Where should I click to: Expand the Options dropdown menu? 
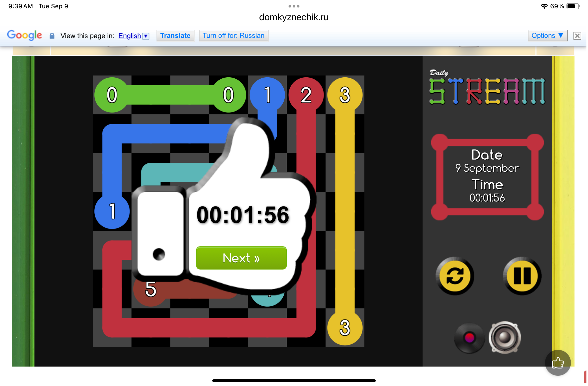point(547,36)
